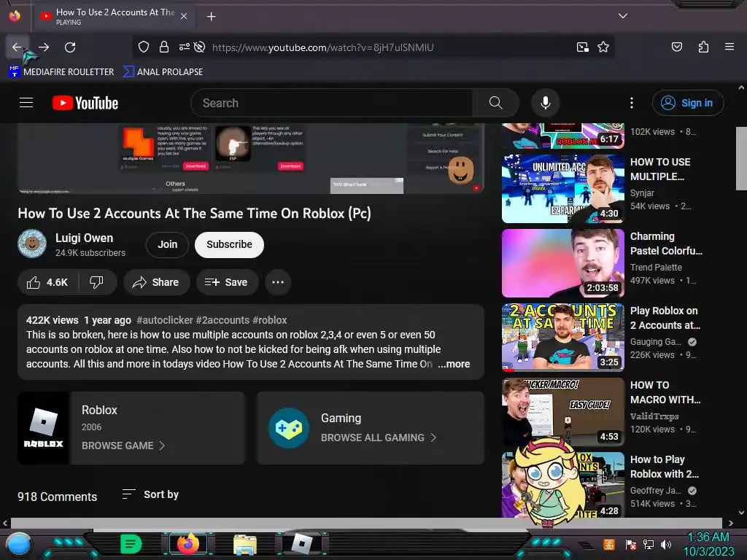Like the video with thumbs up

[47, 282]
